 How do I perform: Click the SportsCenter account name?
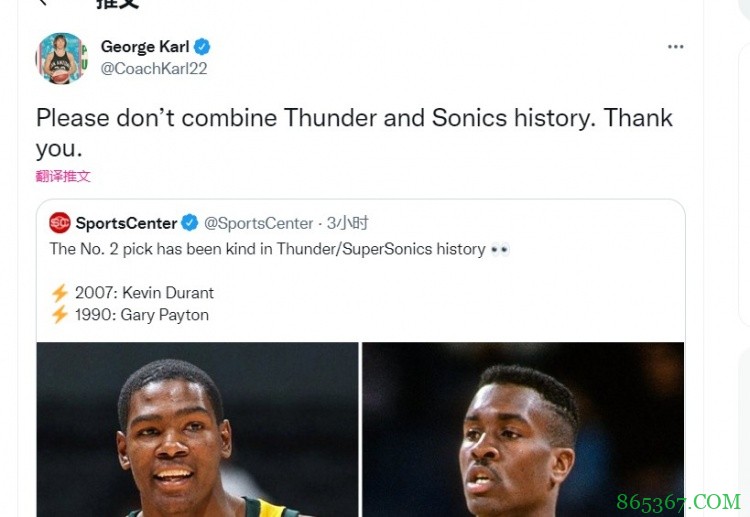126,223
